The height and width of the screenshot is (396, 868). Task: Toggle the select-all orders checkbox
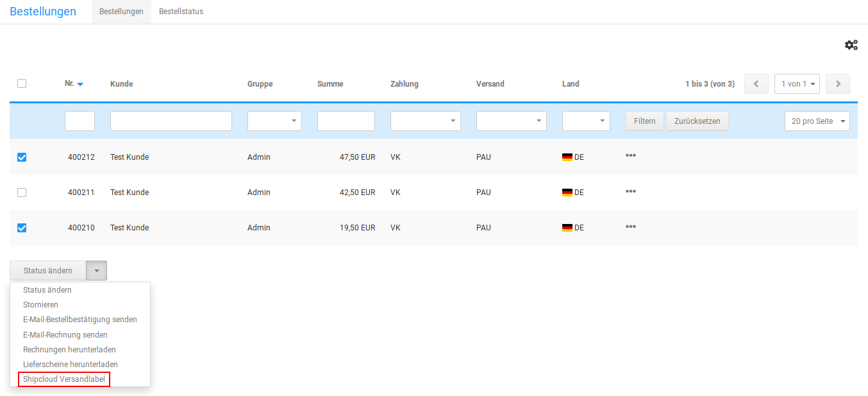22,83
